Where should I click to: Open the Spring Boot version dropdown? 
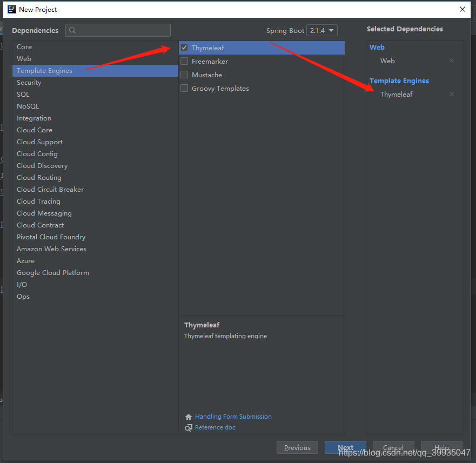[322, 30]
